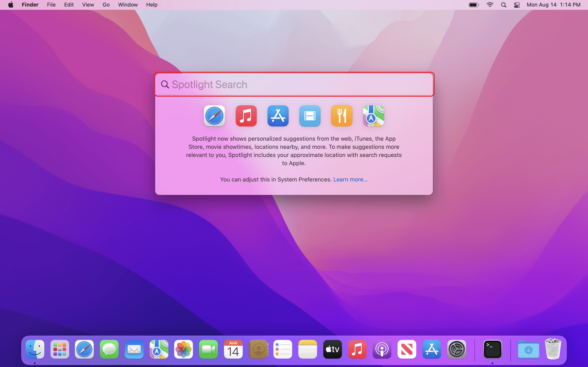Open System Preferences from the Dock
Image resolution: width=588 pixels, height=367 pixels.
456,349
